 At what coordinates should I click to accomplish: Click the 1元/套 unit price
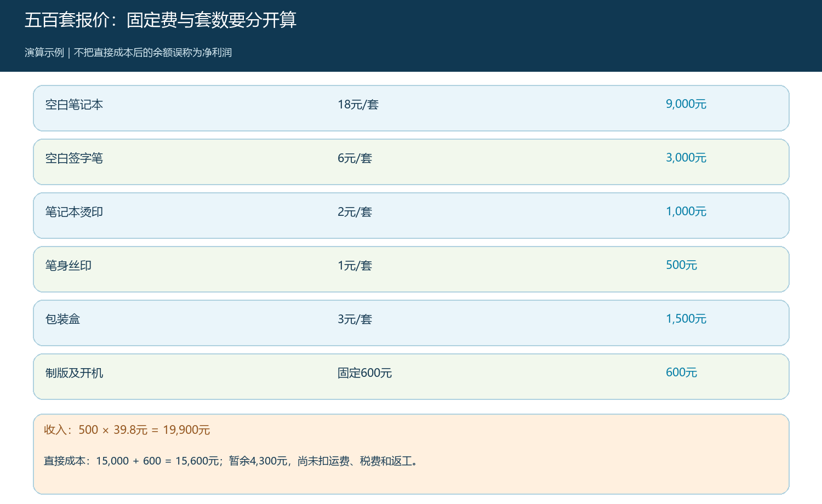[355, 266]
